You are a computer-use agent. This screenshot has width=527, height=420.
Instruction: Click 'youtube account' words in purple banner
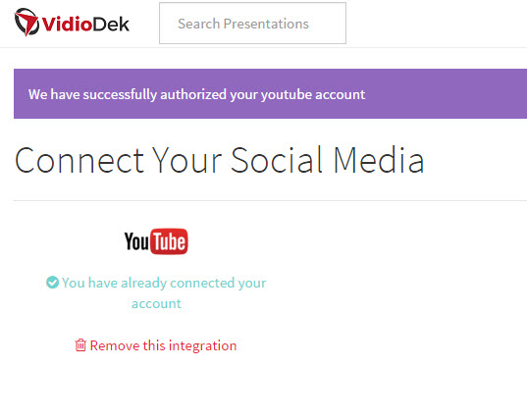[313, 95]
